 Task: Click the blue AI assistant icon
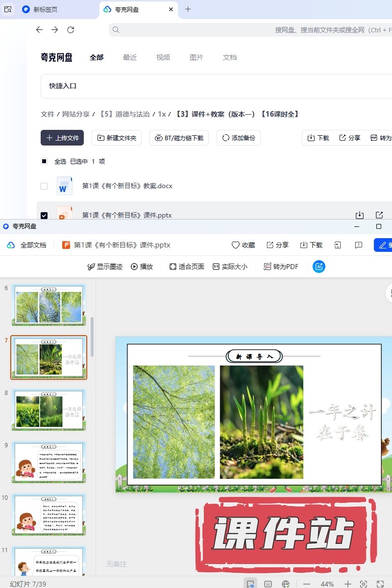point(319,267)
